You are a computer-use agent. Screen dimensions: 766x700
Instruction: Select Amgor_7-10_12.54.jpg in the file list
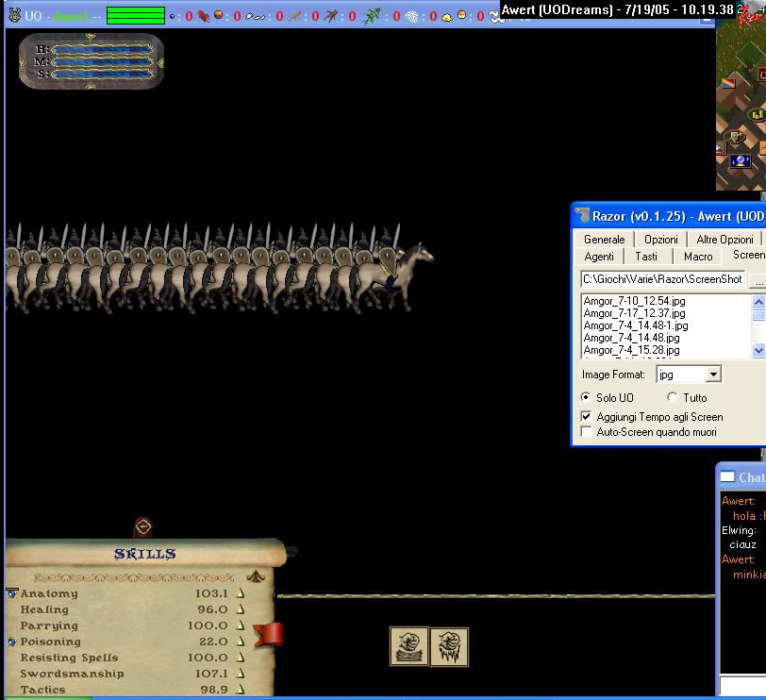[634, 301]
